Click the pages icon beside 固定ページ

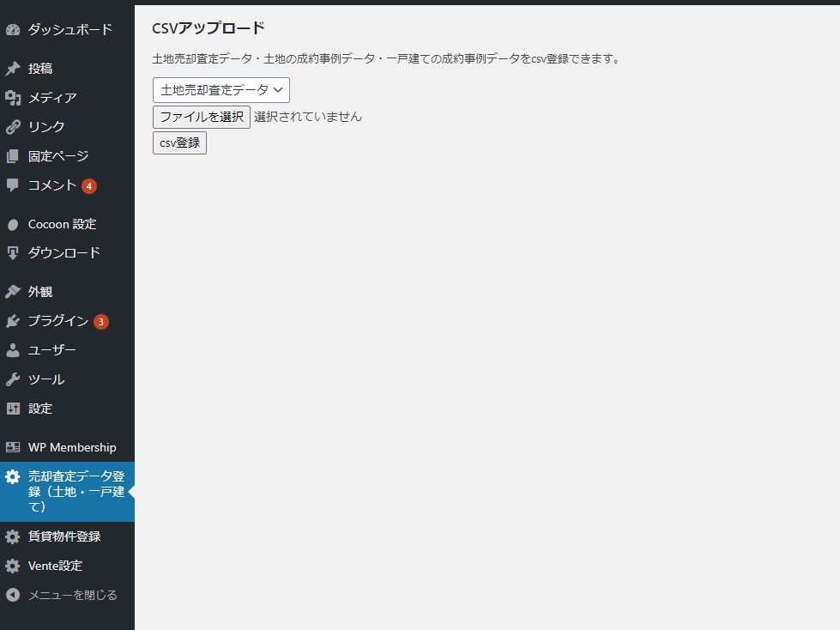[13, 156]
